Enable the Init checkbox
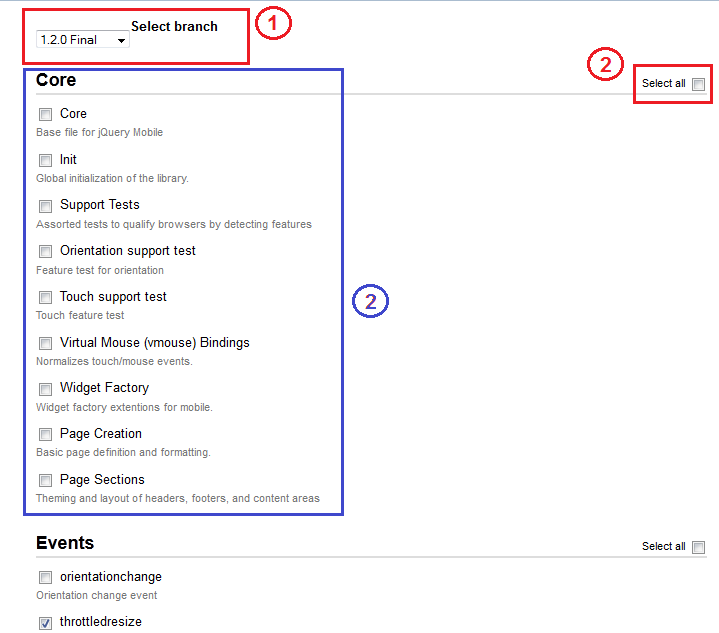This screenshot has width=719, height=633. click(x=45, y=160)
